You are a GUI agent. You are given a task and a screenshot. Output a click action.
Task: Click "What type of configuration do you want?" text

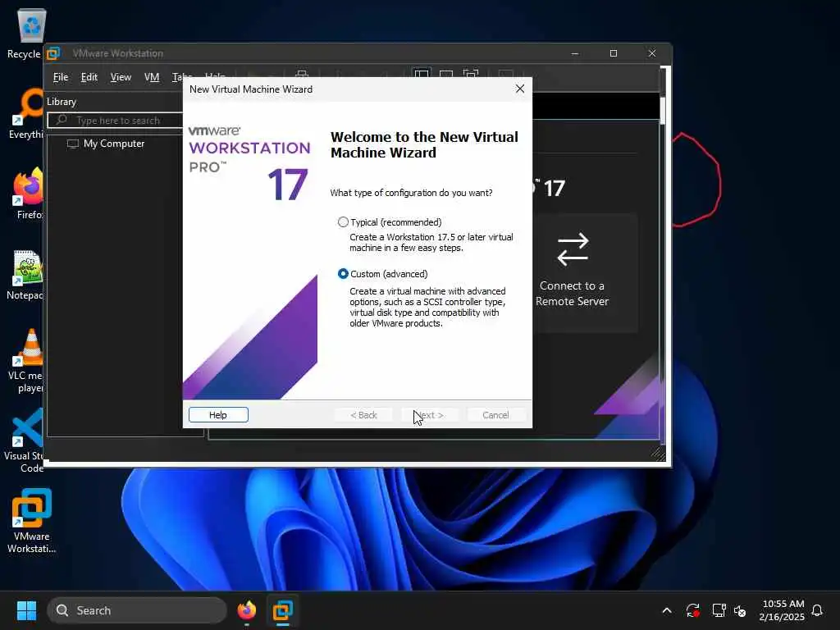(411, 193)
